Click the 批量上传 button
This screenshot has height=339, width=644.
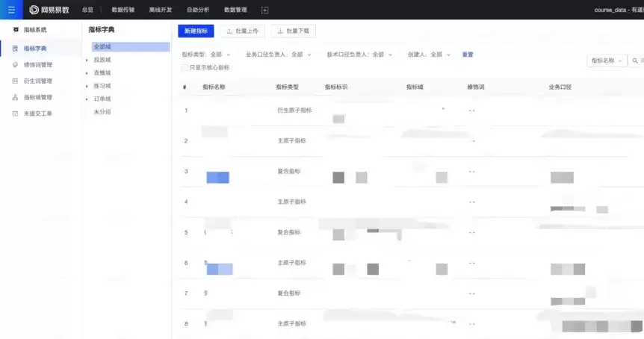(242, 31)
